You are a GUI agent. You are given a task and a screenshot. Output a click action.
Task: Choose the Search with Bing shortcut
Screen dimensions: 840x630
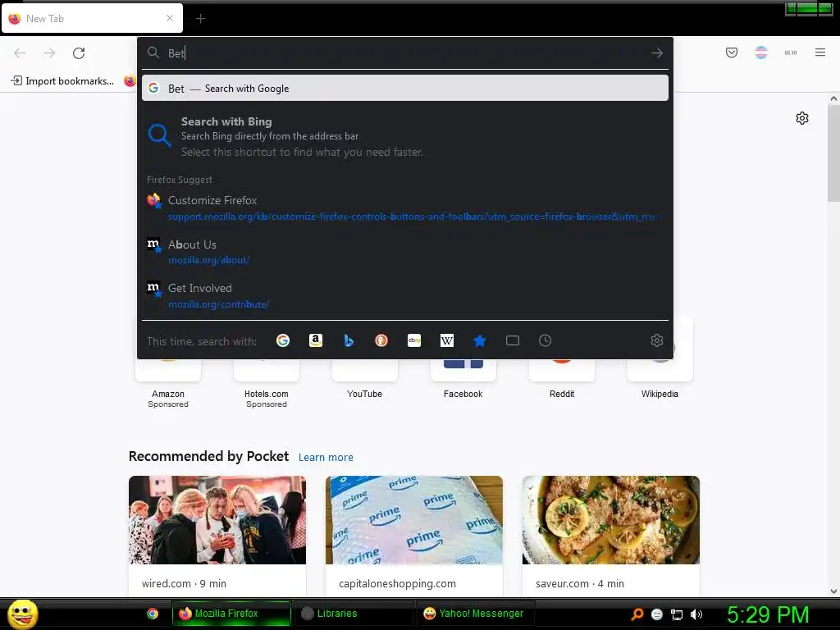tap(405, 137)
